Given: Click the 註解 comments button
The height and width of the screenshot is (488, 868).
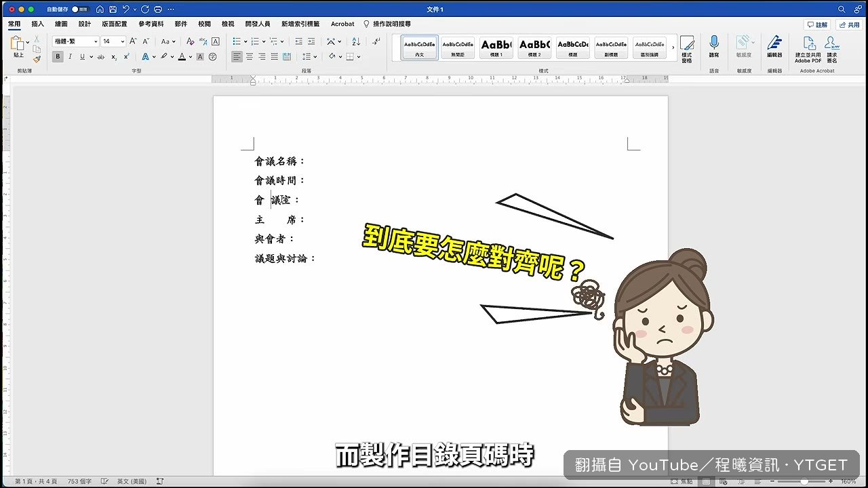Looking at the screenshot, I should (817, 24).
